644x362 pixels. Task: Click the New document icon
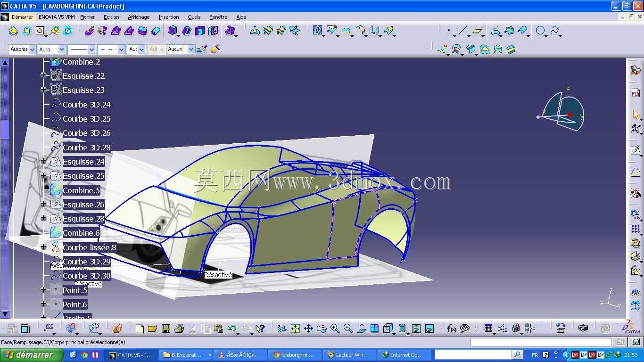(x=140, y=329)
